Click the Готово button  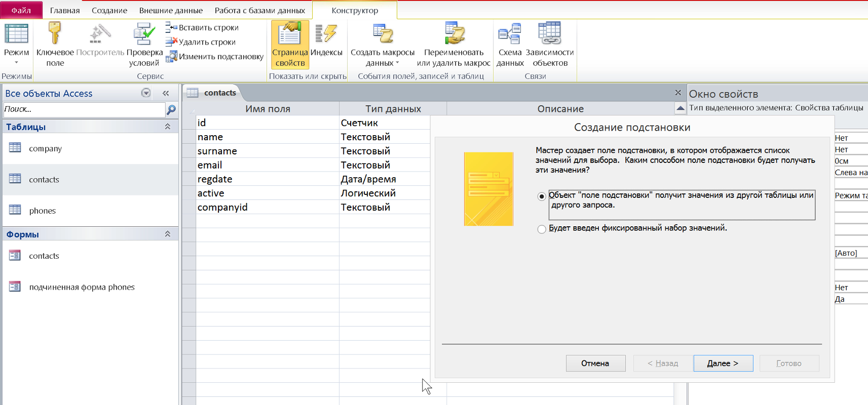[x=789, y=363]
